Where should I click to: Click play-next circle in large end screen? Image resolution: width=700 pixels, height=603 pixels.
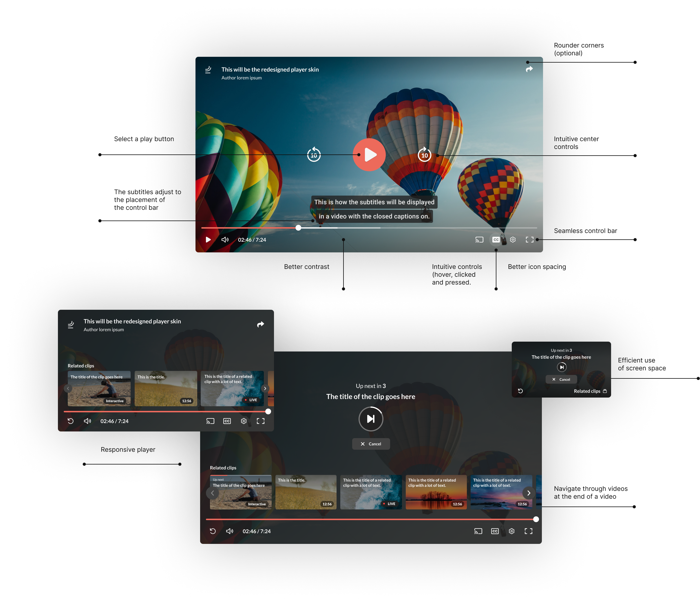pos(371,419)
